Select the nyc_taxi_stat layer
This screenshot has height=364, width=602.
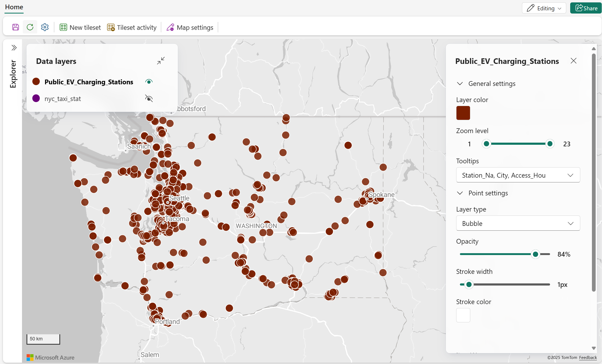pyautogui.click(x=63, y=99)
